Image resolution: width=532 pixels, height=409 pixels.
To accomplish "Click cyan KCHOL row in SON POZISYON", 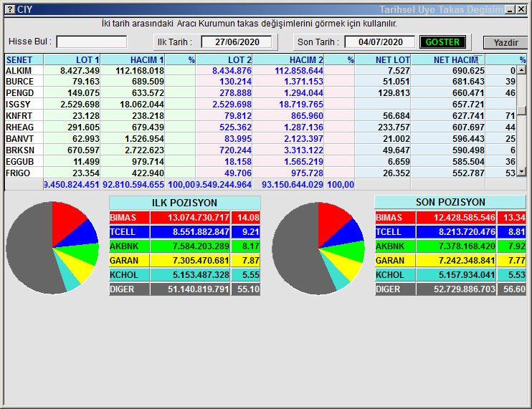I will click(450, 275).
